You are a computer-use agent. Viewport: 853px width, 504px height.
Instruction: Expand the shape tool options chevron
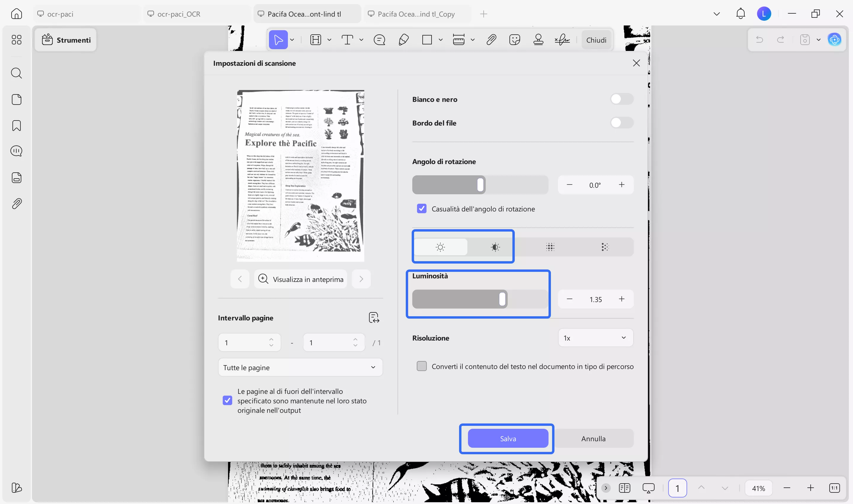(441, 40)
